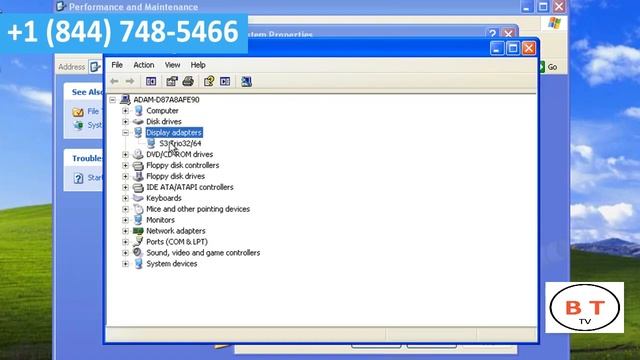This screenshot has height=360, width=640.
Task: Click the Keyboards category icon
Action: pyautogui.click(x=138, y=198)
